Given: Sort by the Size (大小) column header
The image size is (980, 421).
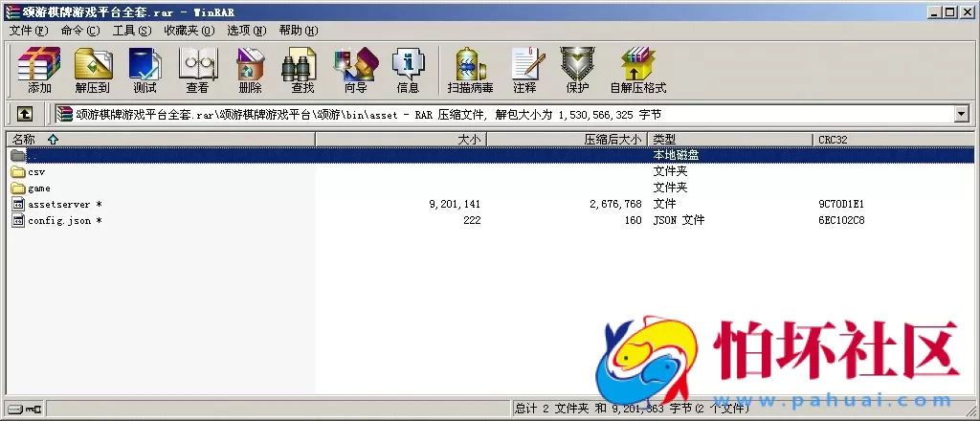Looking at the screenshot, I should [401, 140].
